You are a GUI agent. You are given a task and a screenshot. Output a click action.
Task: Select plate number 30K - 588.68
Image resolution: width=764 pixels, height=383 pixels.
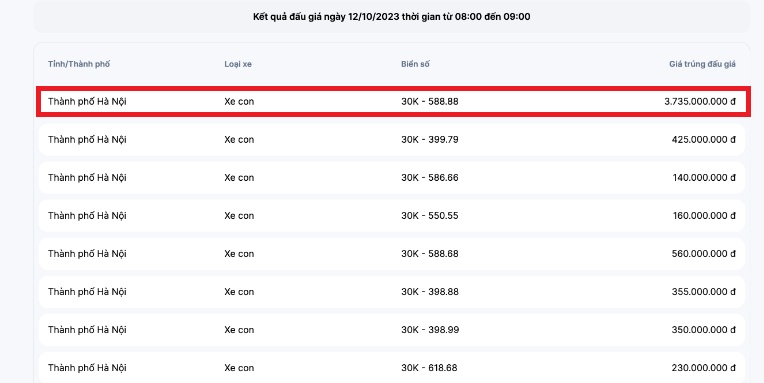coord(430,254)
